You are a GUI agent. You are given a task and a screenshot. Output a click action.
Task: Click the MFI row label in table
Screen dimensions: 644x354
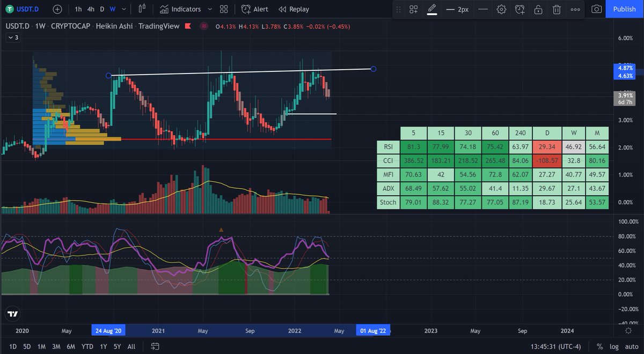click(x=388, y=174)
